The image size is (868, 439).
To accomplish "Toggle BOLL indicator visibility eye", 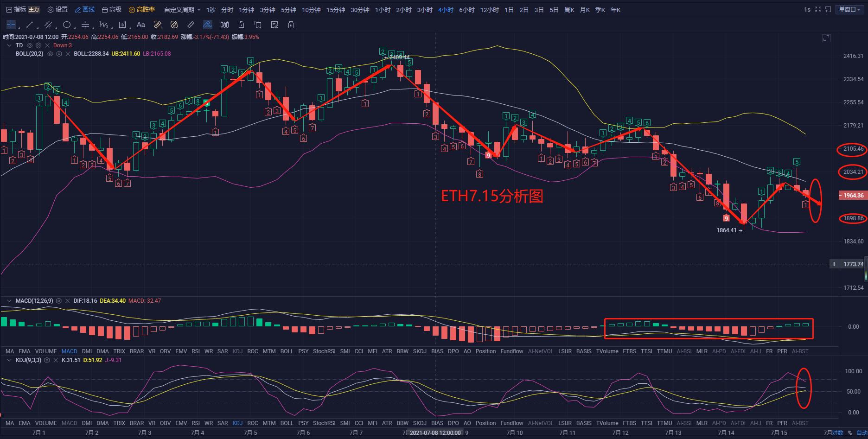I will pyautogui.click(x=50, y=54).
